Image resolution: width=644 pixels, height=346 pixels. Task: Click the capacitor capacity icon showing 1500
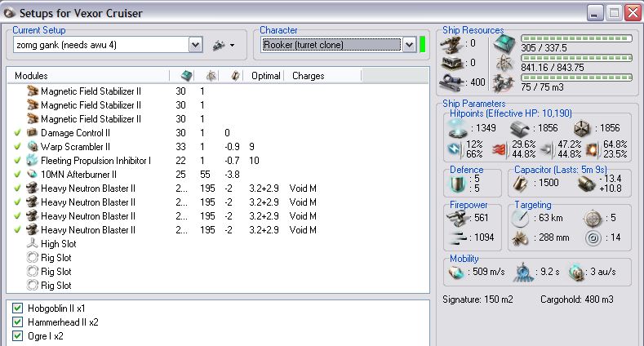point(521,183)
